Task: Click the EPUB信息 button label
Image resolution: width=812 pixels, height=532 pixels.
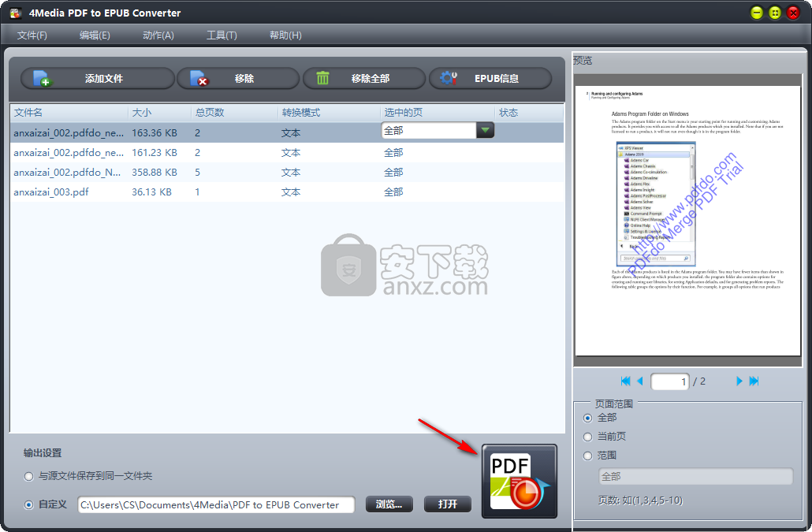Action: tap(497, 79)
